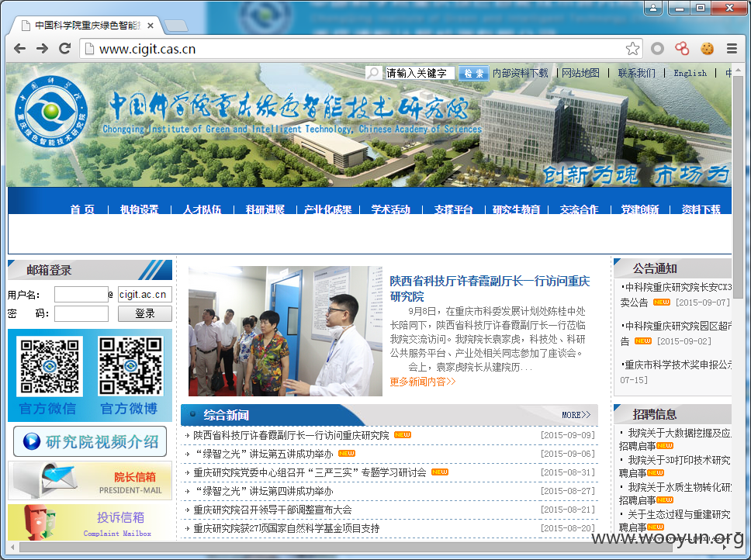This screenshot has height=560, width=751.
Task: Open 联系我们 contact link
Action: [636, 73]
